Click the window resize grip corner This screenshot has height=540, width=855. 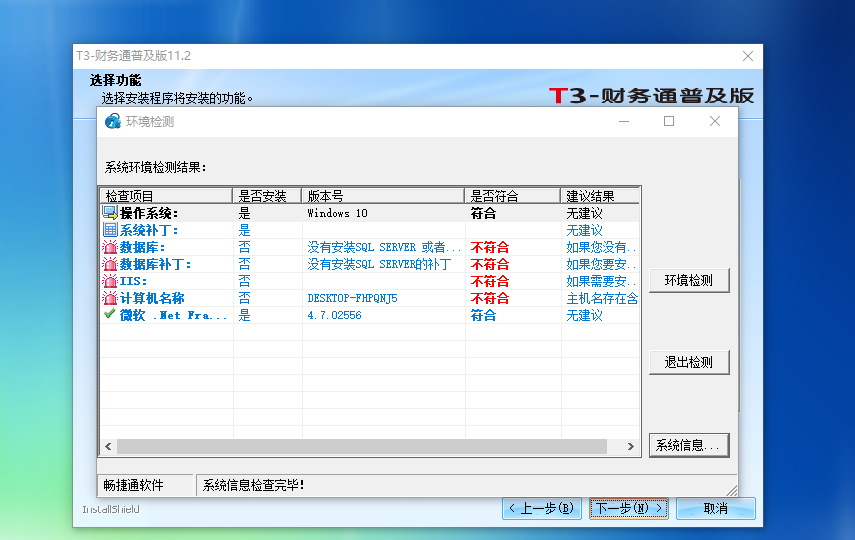[732, 491]
